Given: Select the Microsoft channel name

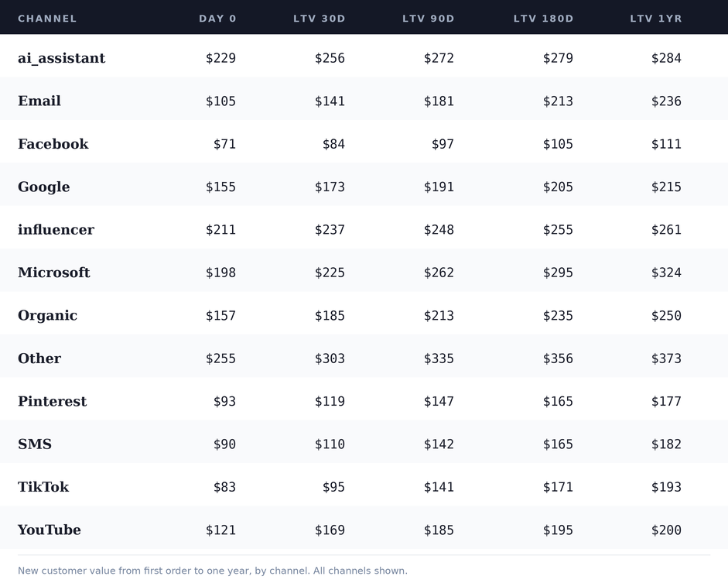Looking at the screenshot, I should 54,273.
